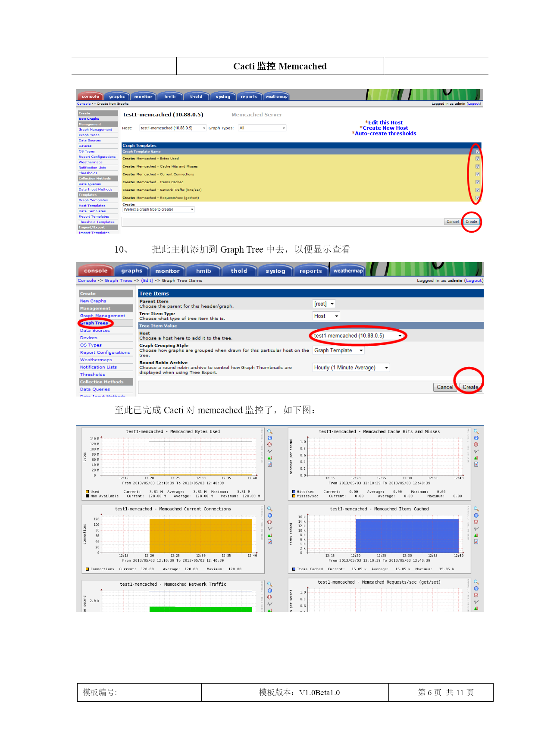Uncheck Memcached - Cache Hits and Misses checkbox
535x756 pixels.
tap(477, 166)
